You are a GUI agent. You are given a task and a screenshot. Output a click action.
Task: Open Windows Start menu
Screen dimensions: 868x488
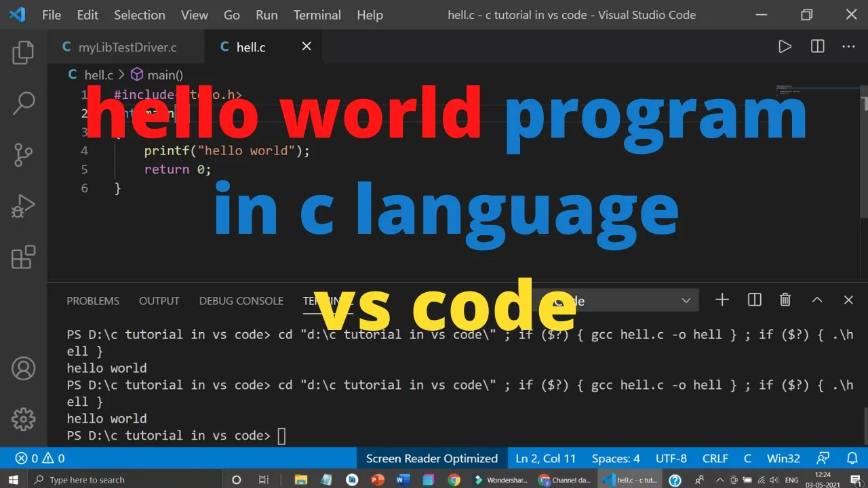coord(14,479)
